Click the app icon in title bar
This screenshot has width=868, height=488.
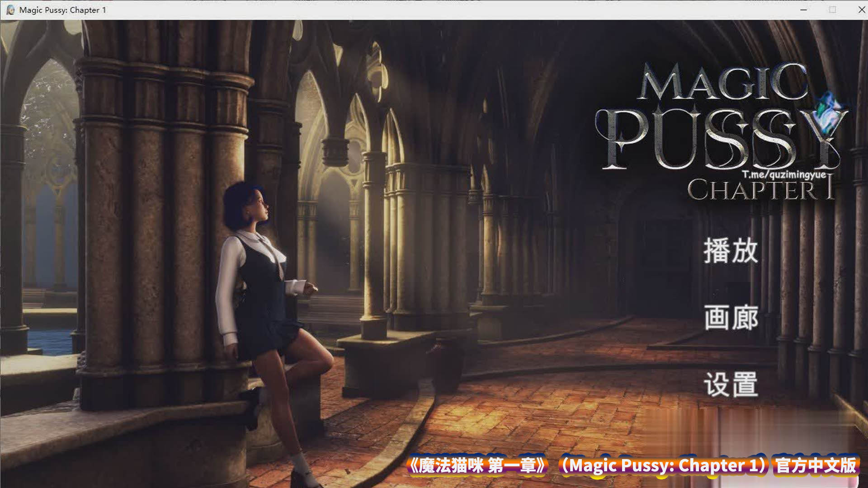(x=10, y=10)
